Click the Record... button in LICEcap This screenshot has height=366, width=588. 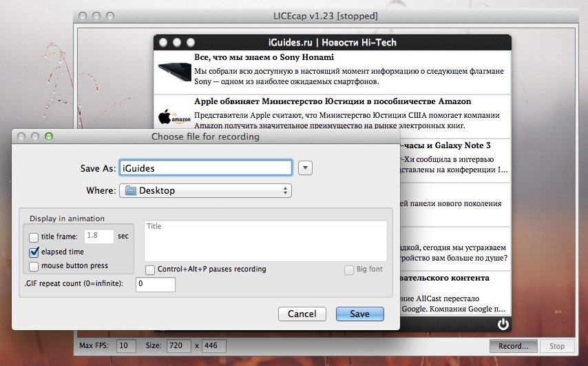point(514,346)
